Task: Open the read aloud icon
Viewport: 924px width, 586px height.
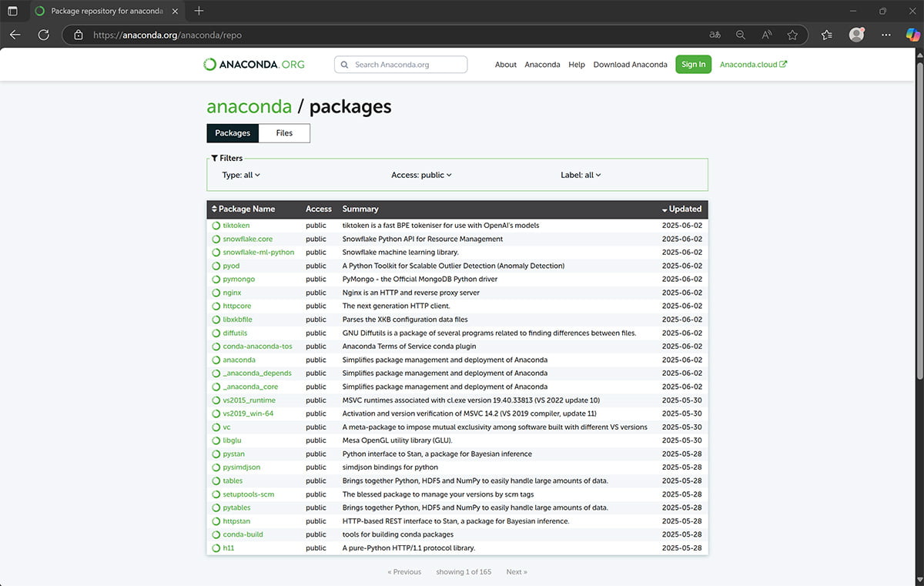Action: pyautogui.click(x=767, y=35)
